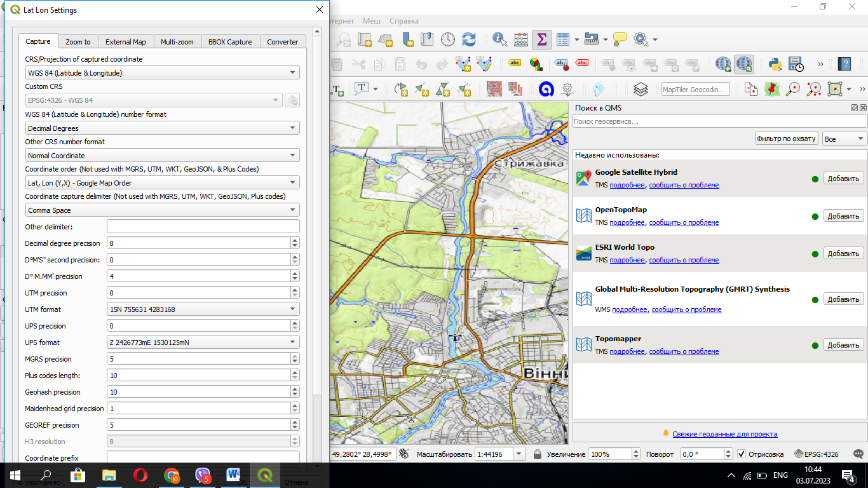Open the Coordinate order dropdown
Image resolution: width=868 pixels, height=488 pixels.
[x=162, y=183]
